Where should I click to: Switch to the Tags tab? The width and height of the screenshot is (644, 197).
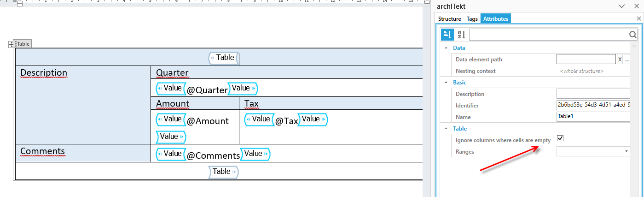coord(472,19)
